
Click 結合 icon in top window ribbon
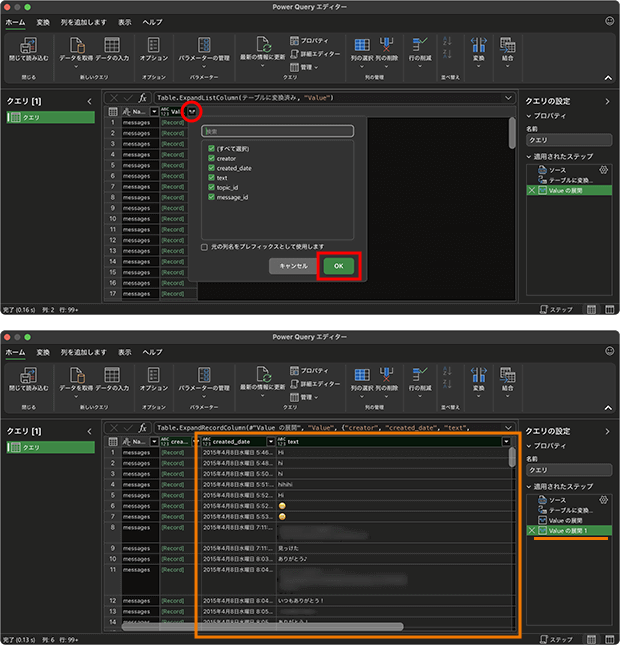[x=507, y=45]
